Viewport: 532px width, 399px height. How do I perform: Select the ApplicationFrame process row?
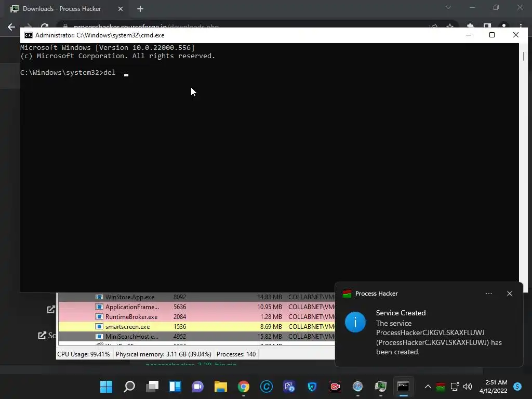pos(197,307)
